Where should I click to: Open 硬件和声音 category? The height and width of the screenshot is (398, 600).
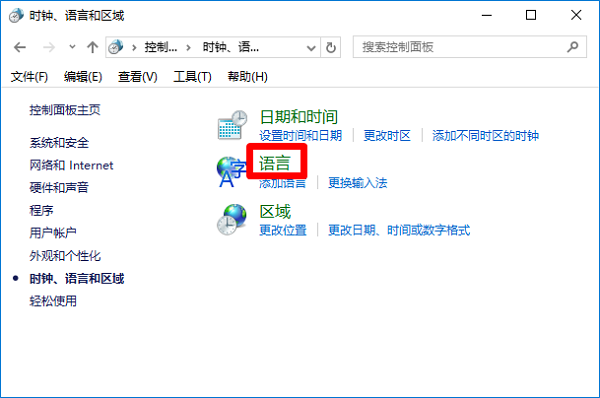pyautogui.click(x=59, y=188)
